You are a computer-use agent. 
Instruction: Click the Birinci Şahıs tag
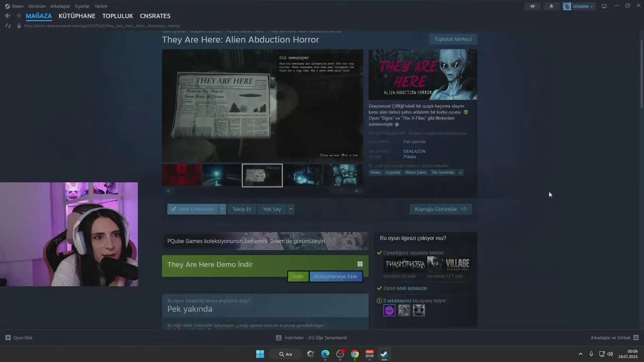[416, 172]
